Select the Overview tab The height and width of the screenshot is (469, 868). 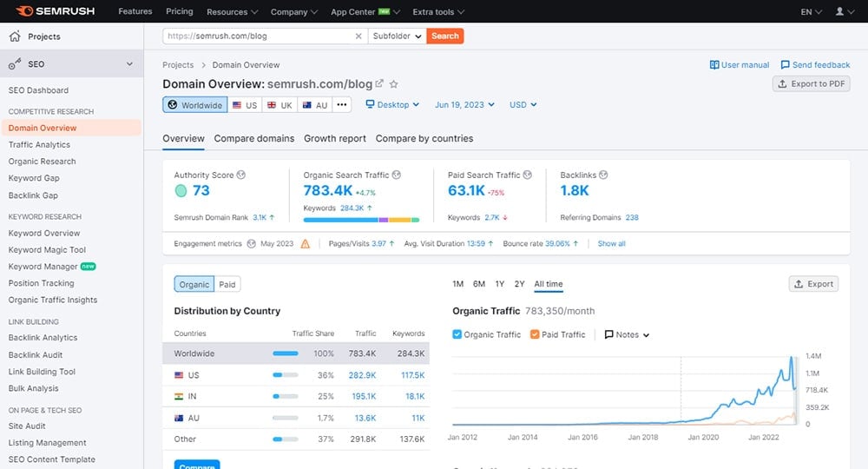coord(183,138)
